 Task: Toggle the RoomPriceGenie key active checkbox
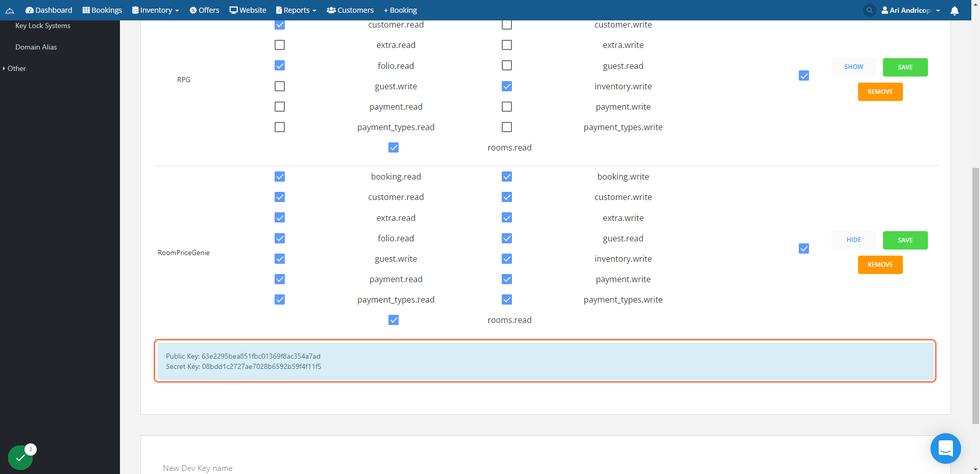point(804,248)
